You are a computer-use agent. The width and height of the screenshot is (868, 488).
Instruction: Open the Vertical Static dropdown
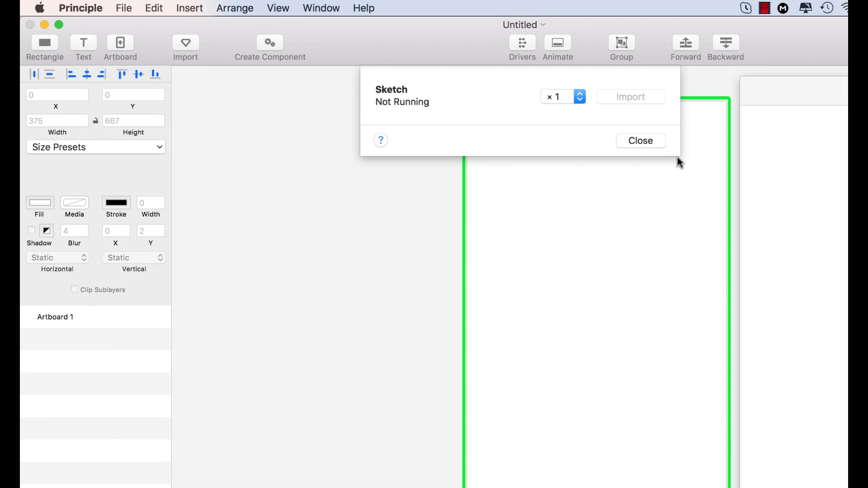click(134, 258)
